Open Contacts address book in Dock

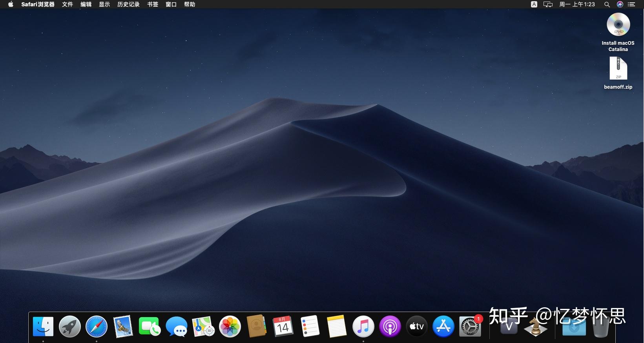point(257,326)
